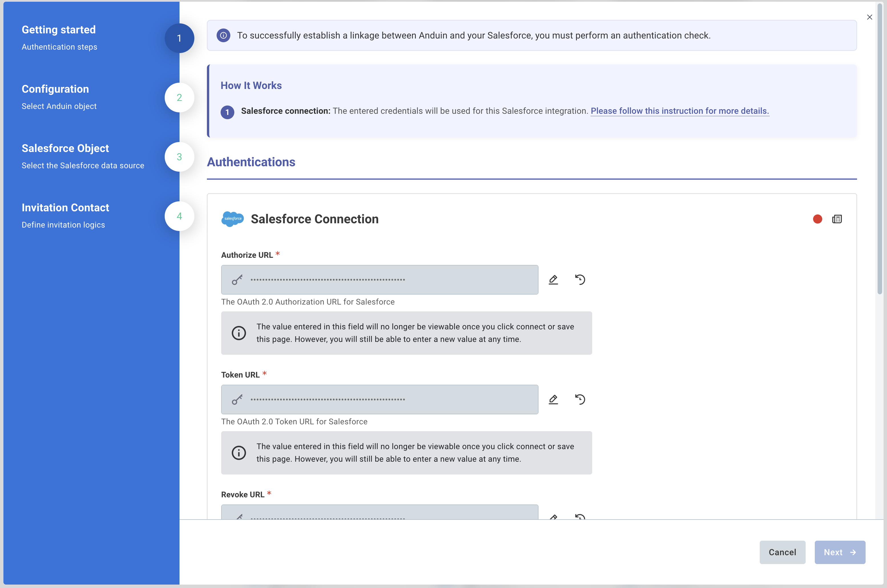Click into the Authorize URL input field
887x588 pixels.
(x=379, y=280)
